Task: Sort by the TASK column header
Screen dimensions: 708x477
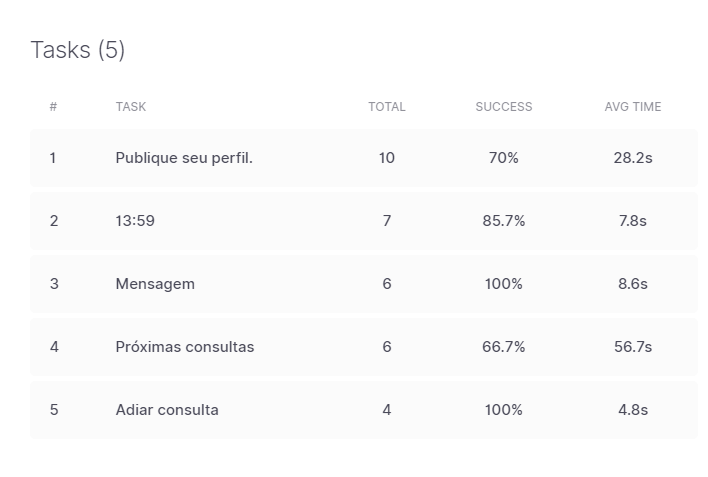Action: 130,107
